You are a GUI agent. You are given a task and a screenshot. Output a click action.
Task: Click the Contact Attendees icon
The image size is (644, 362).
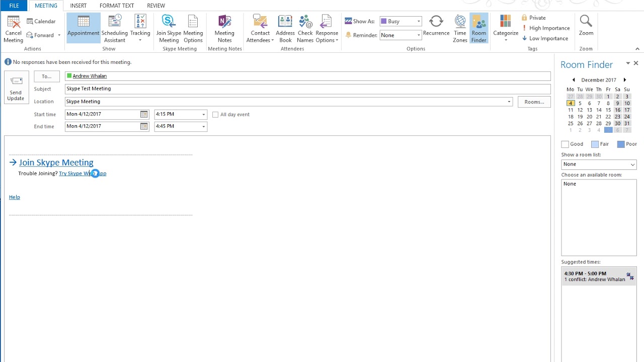point(260,22)
